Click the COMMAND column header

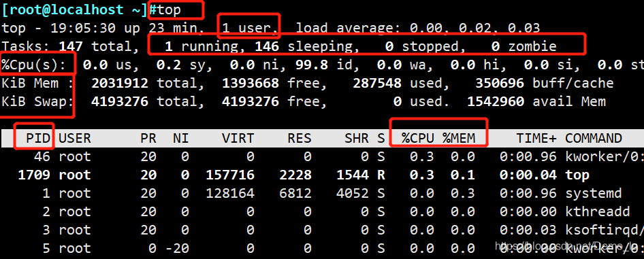pos(593,138)
